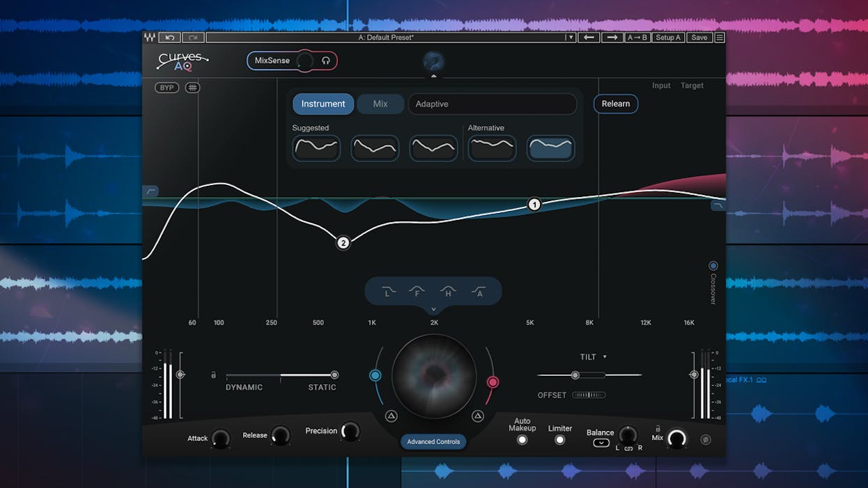Viewport: 868px width, 488px height.
Task: Click the headphone icon beside MixSense
Action: (x=325, y=61)
